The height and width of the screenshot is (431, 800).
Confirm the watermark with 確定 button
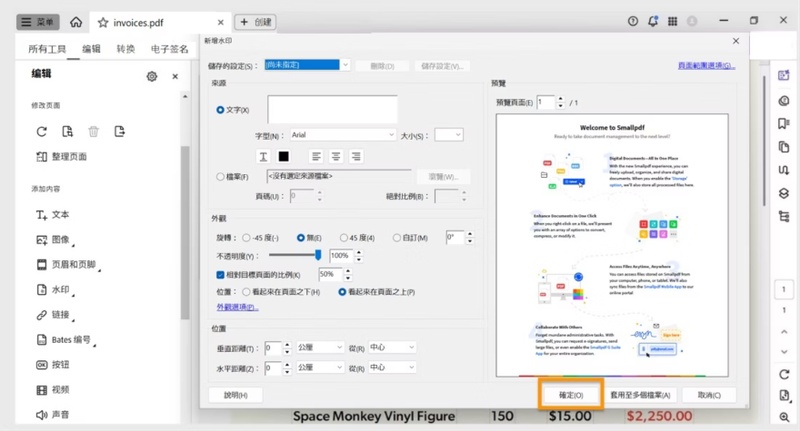click(x=571, y=395)
